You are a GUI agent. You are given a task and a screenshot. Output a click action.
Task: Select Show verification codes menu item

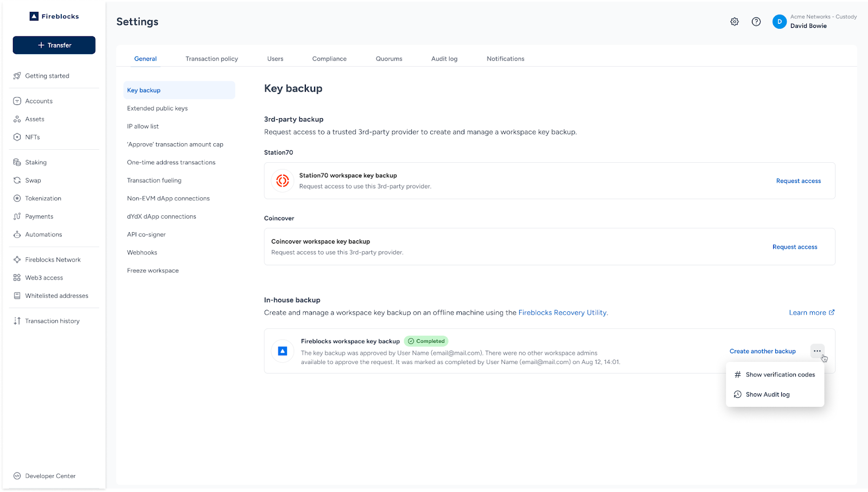[x=775, y=375]
